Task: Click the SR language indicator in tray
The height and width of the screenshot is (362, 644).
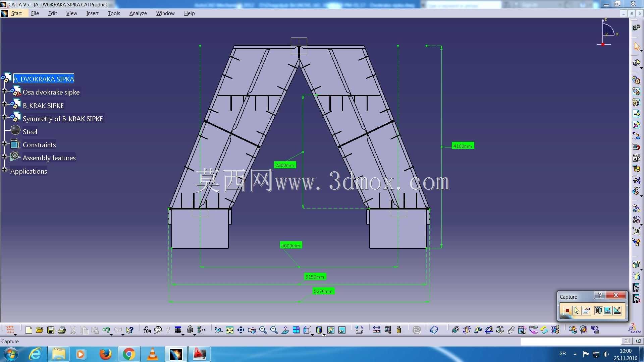Action: [562, 354]
